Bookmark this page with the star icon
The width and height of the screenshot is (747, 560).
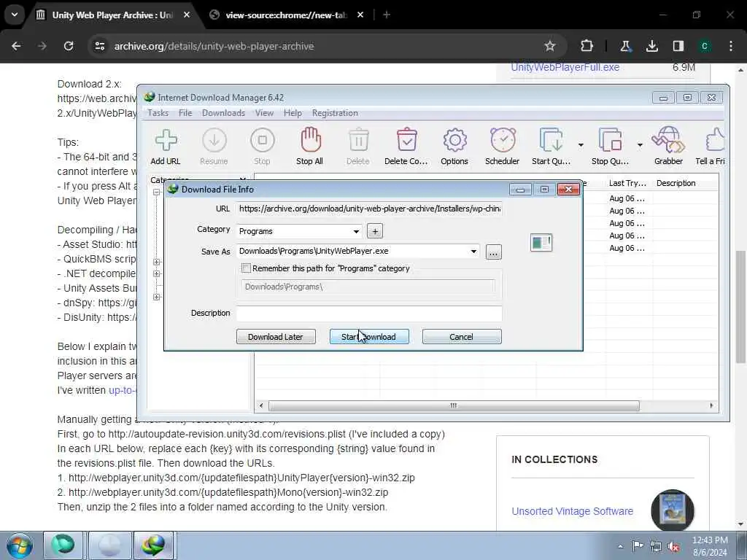550,46
